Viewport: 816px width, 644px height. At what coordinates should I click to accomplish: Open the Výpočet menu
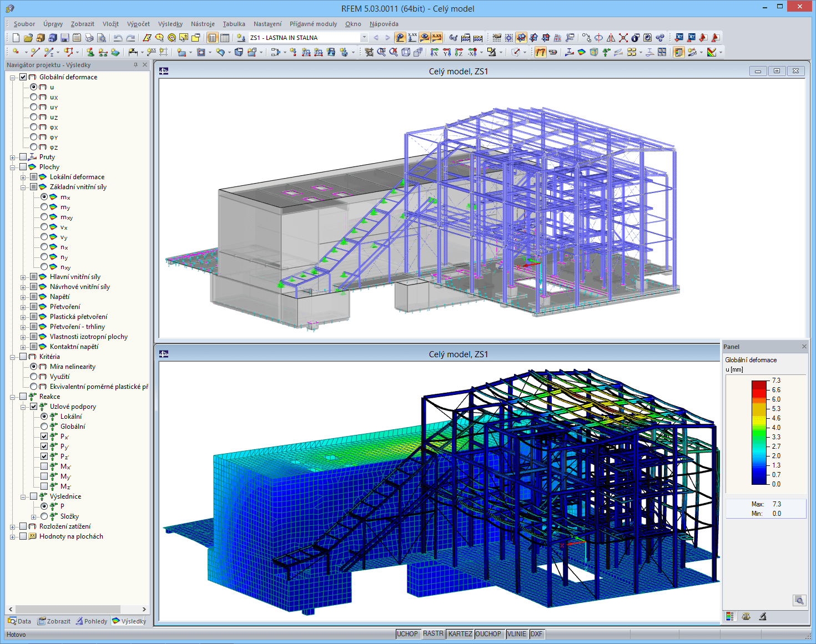click(x=138, y=24)
